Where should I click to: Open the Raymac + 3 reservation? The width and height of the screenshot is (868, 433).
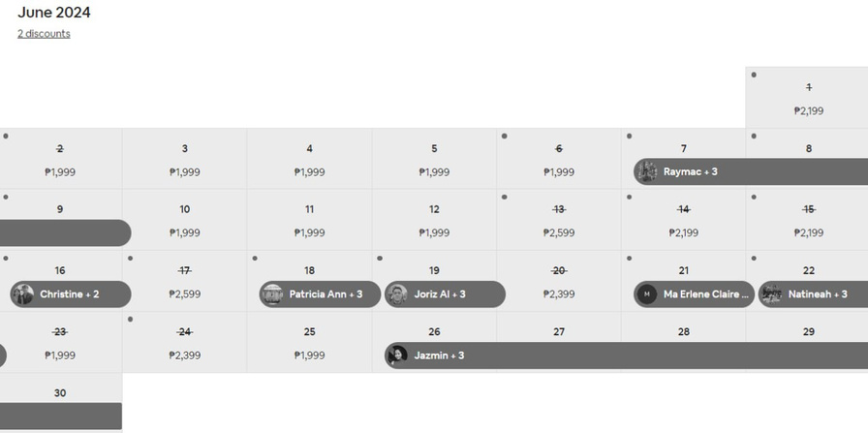pyautogui.click(x=751, y=171)
